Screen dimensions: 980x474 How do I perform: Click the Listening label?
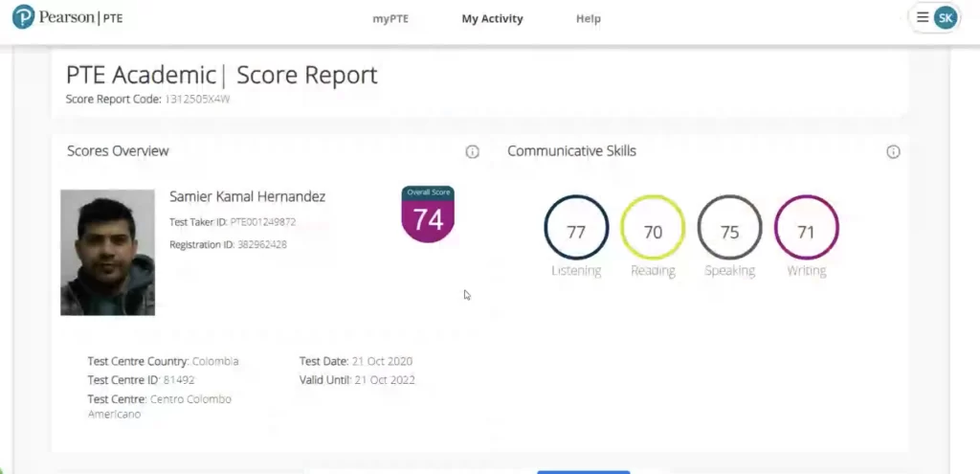576,271
